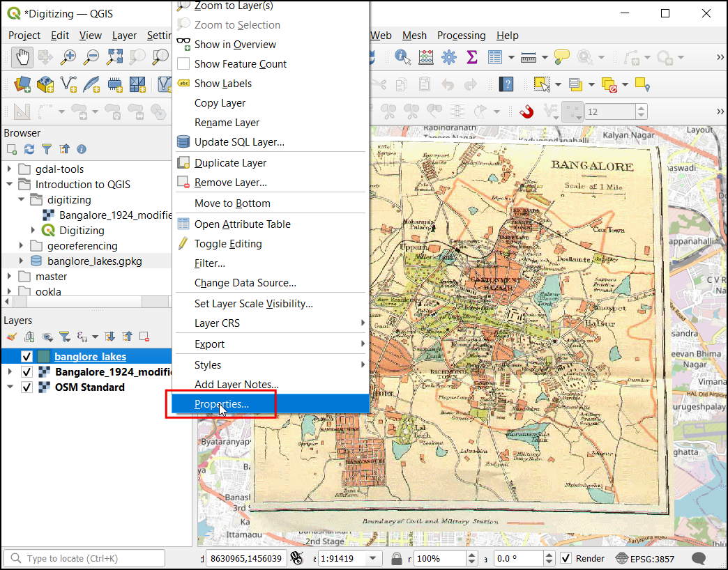
Task: Open the Help book icon
Action: (506, 84)
